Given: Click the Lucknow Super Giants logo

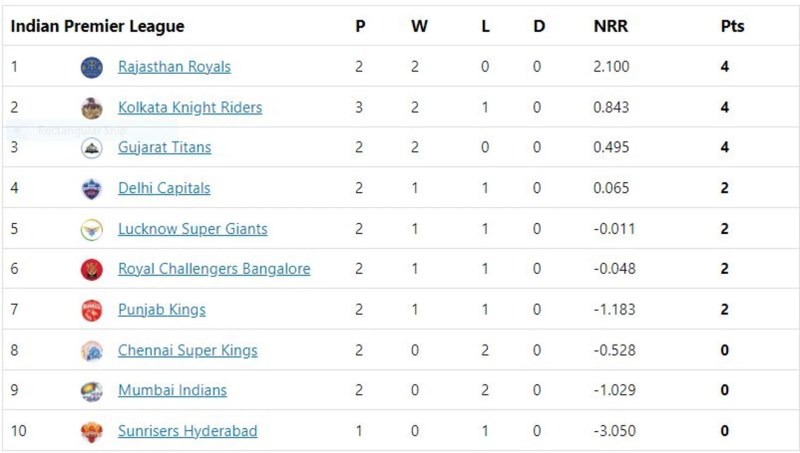Looking at the screenshot, I should pyautogui.click(x=92, y=229).
